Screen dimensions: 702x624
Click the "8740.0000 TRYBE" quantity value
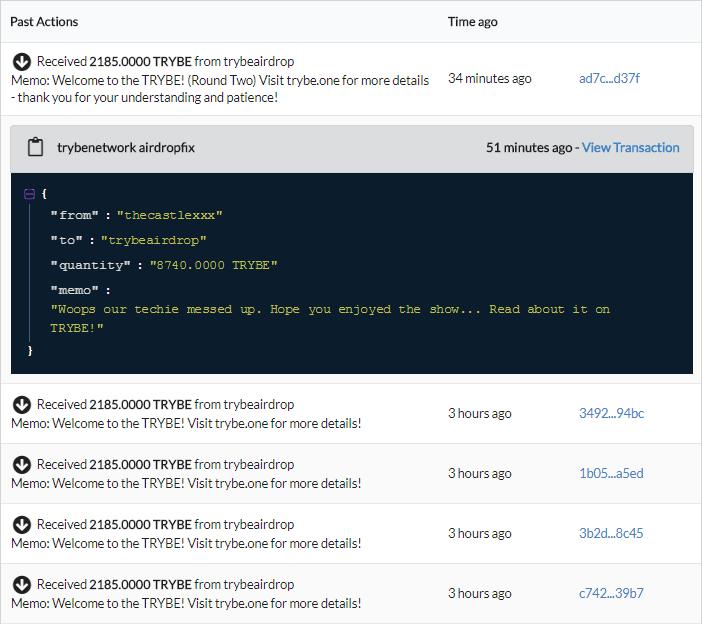[x=213, y=265]
